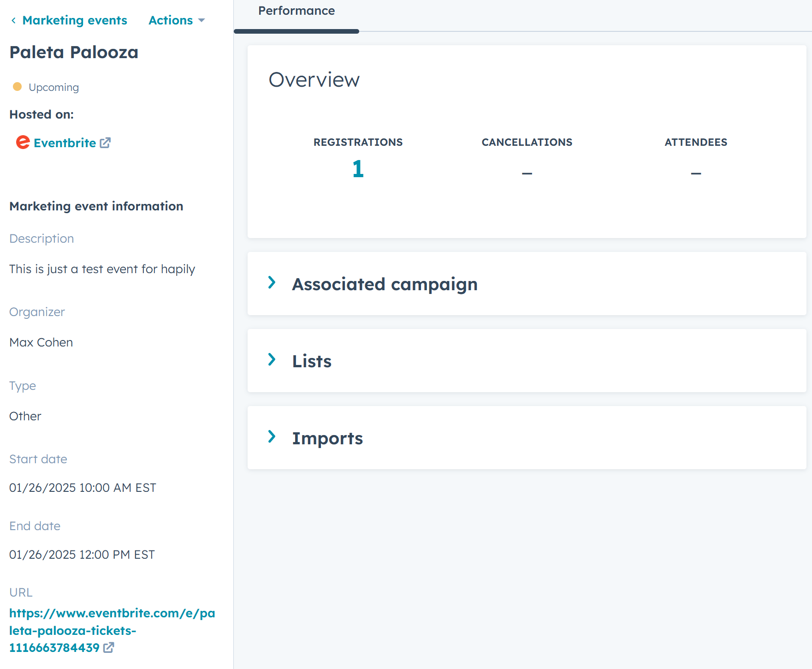Open the Eventbrite hosted-on link text
Image resolution: width=812 pixels, height=669 pixels.
(x=65, y=143)
